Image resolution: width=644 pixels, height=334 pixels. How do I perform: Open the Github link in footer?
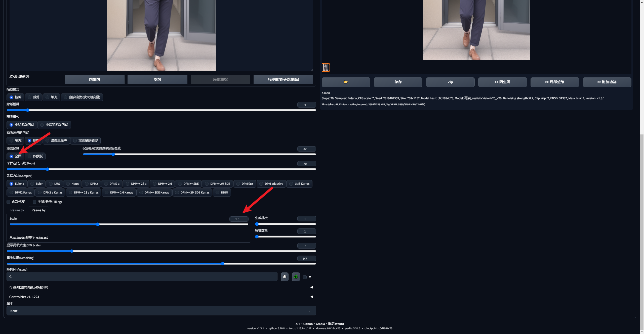(x=308, y=324)
